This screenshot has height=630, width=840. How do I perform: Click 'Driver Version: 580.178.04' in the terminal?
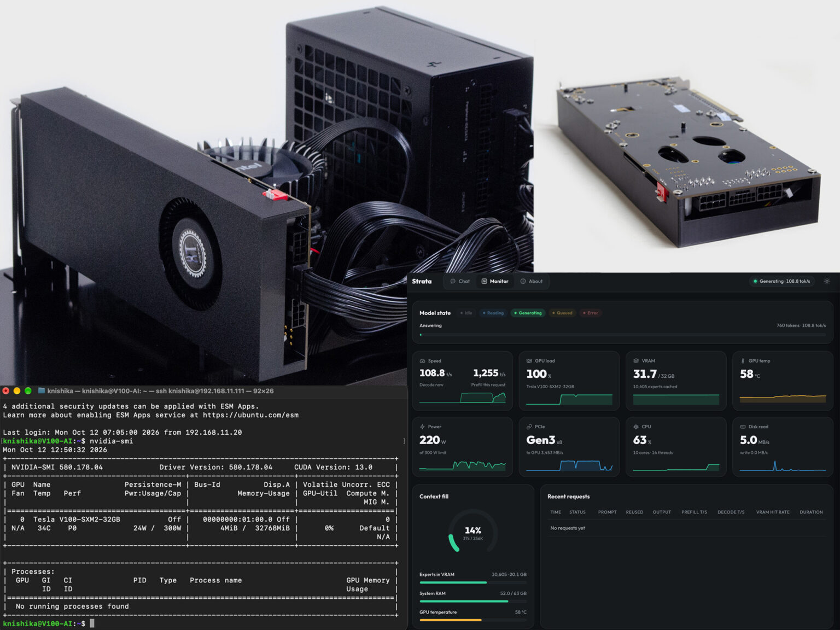[215, 467]
